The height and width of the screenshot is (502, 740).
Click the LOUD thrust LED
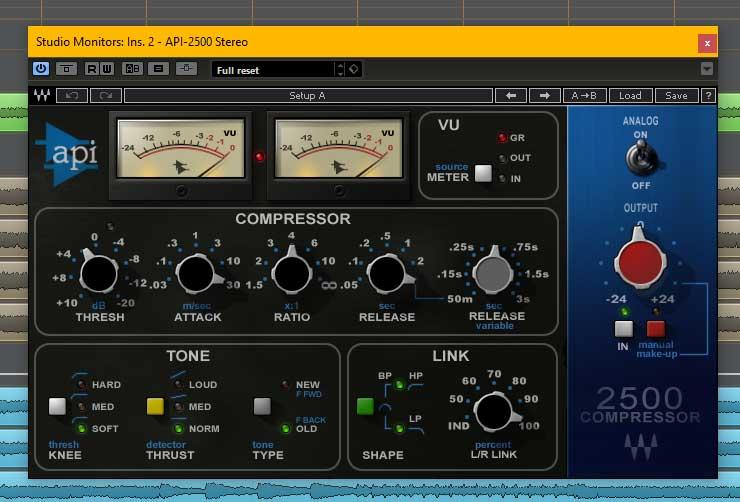tap(179, 385)
